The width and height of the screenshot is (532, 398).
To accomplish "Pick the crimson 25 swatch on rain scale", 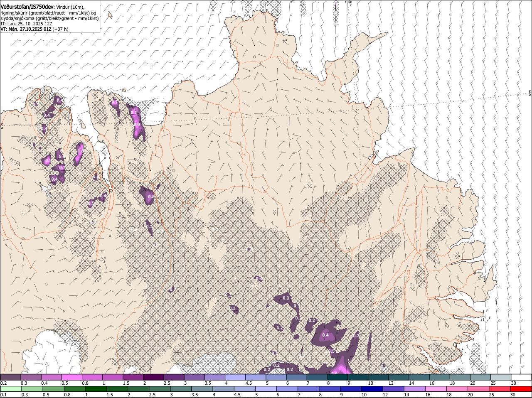I will [499, 389].
